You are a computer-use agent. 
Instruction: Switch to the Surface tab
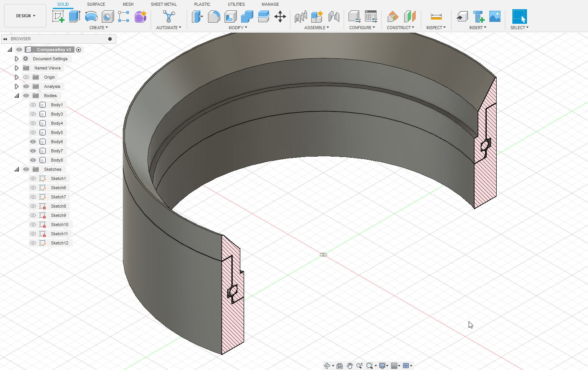pos(96,4)
